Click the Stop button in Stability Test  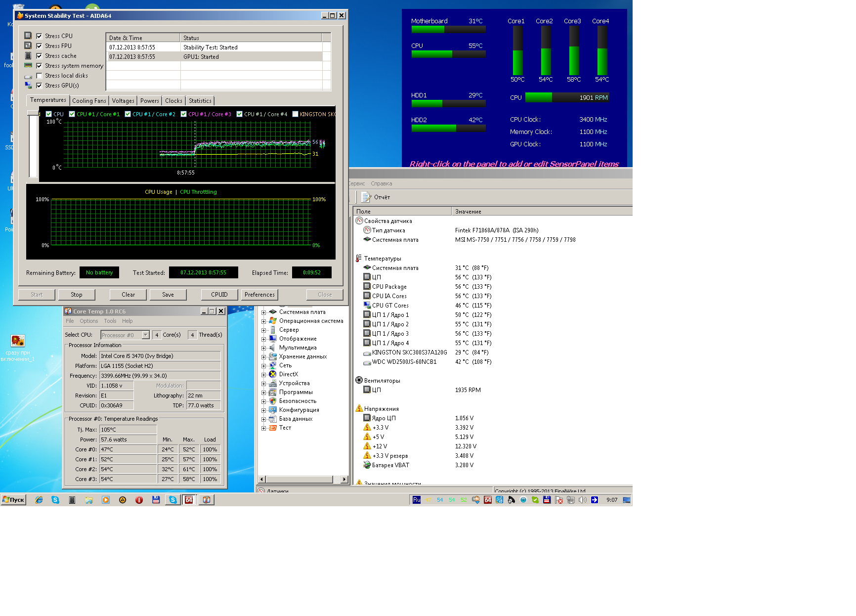point(77,295)
